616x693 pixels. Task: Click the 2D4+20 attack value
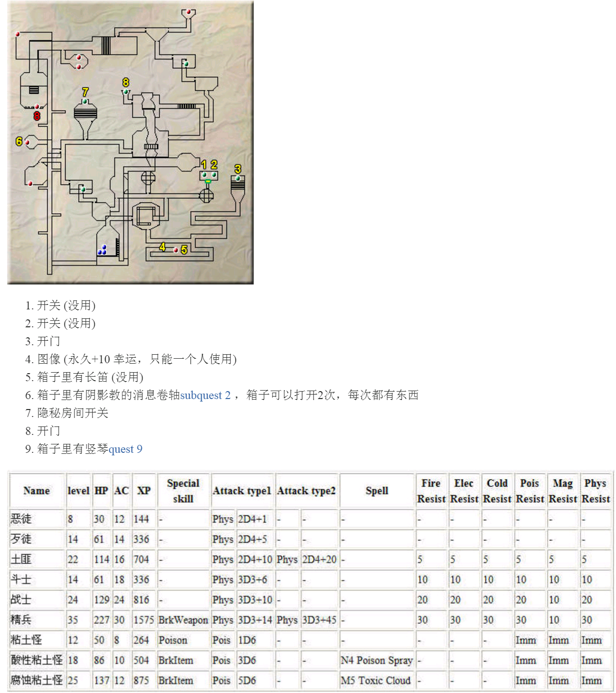click(319, 559)
